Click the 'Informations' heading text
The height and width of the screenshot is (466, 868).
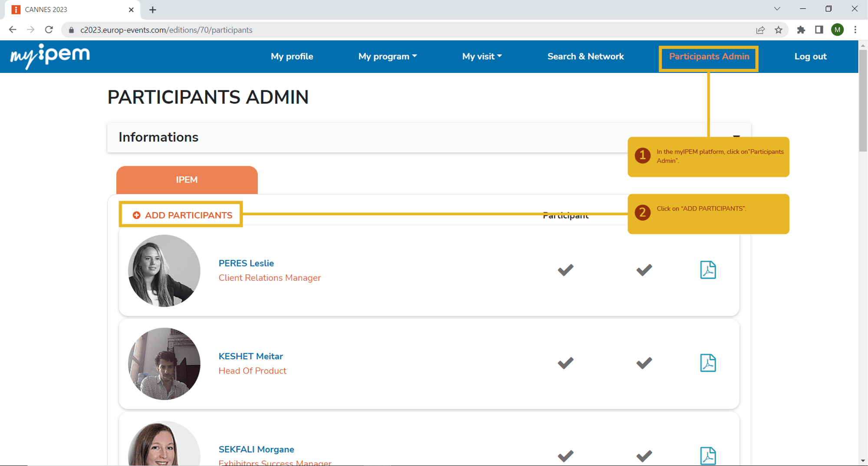pyautogui.click(x=158, y=137)
